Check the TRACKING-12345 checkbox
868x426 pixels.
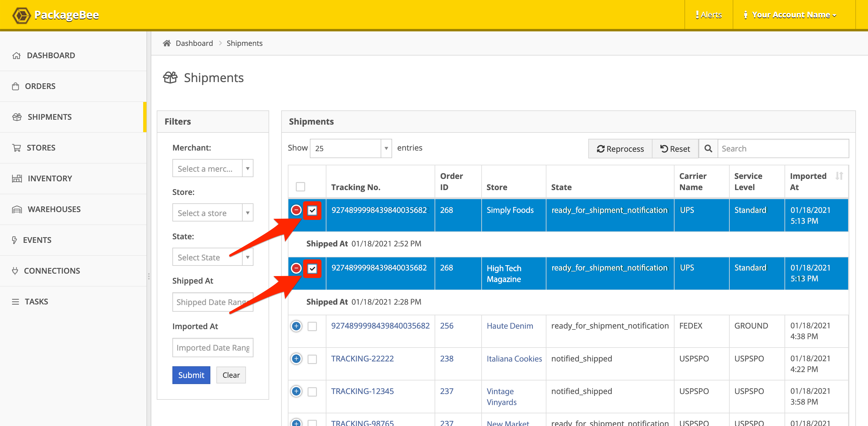pos(312,392)
